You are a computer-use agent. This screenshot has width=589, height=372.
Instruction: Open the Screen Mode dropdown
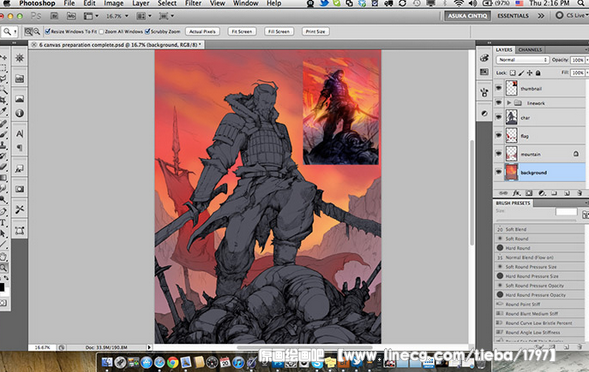coord(166,16)
